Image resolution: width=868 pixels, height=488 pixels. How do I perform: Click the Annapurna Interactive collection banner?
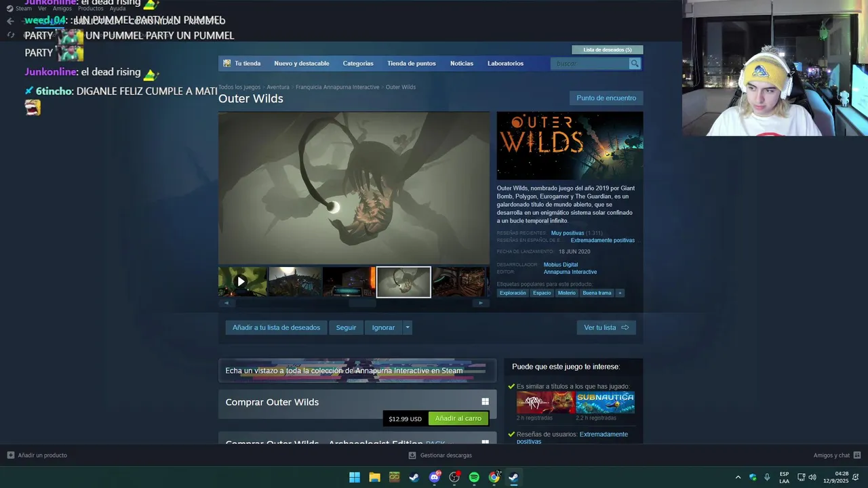pyautogui.click(x=357, y=371)
